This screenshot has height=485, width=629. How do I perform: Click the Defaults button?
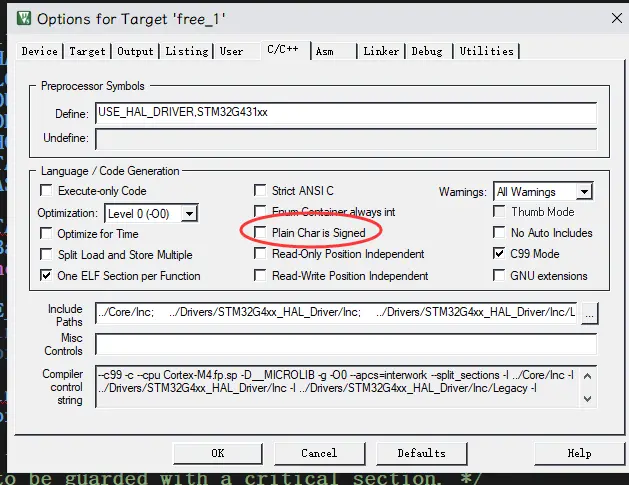pos(421,453)
